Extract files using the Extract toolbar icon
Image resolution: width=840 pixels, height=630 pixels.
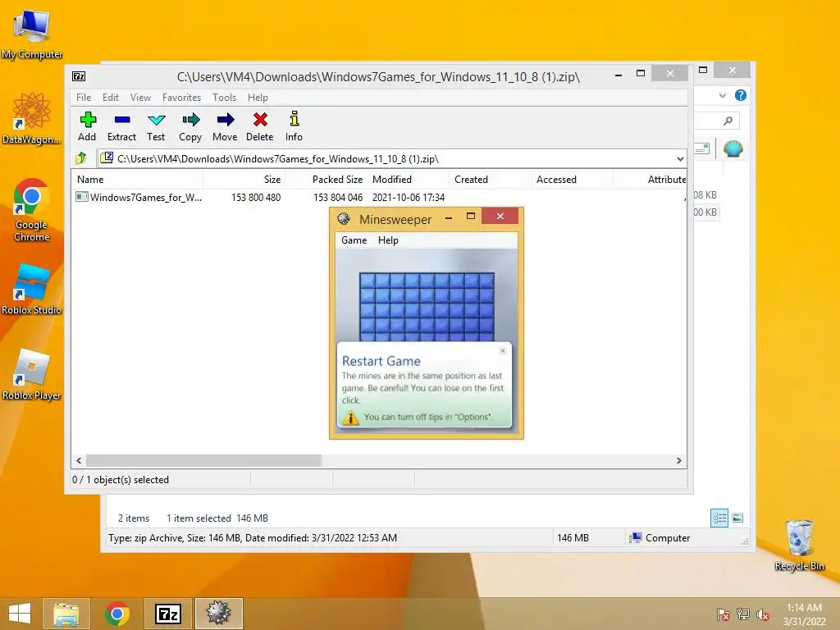121,127
